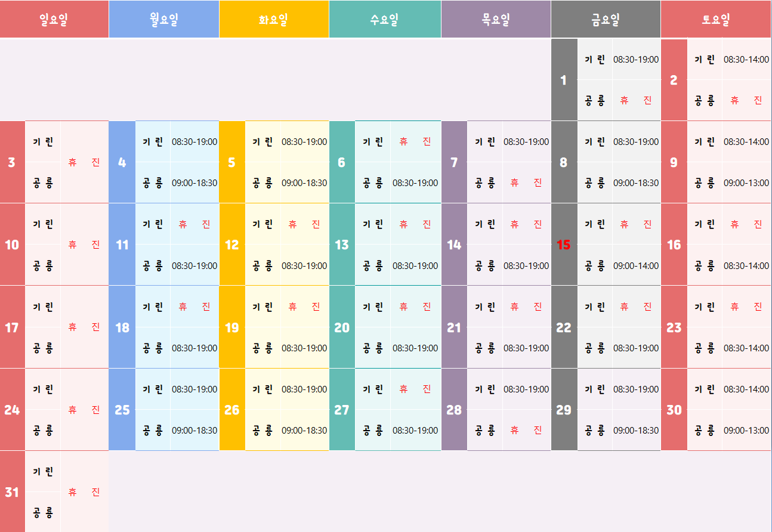Select date number 6 on Wednesday
772x532 pixels.
(x=342, y=162)
